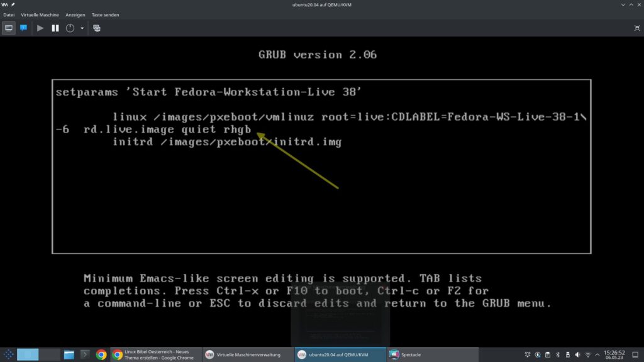Open the Virtuelle Maschine menu
This screenshot has height=362, width=644.
click(x=40, y=15)
